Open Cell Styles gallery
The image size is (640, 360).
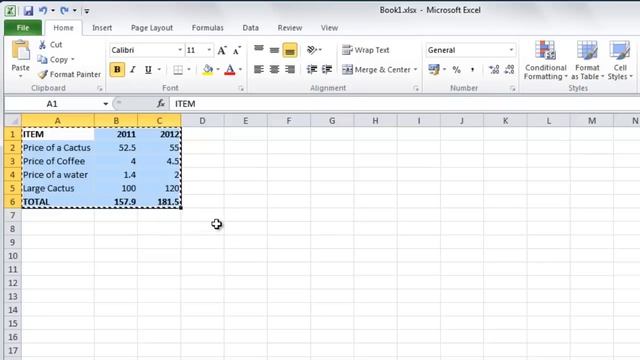[620, 60]
